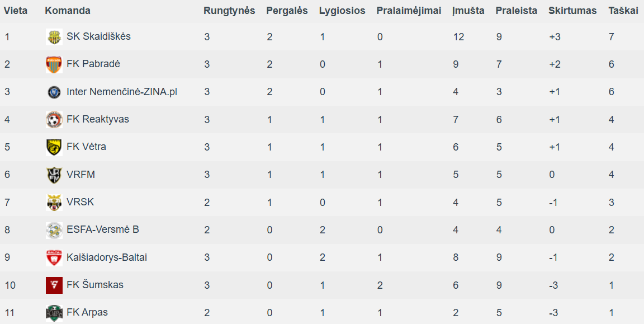
Task: Open the SK Skaidiškės team name link
Action: (98, 36)
